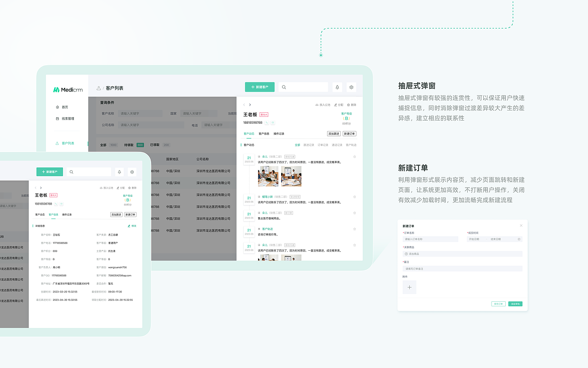This screenshot has width=588, height=368.
Task: Click 发起审批 button in 新建订单 dialog
Action: point(515,304)
